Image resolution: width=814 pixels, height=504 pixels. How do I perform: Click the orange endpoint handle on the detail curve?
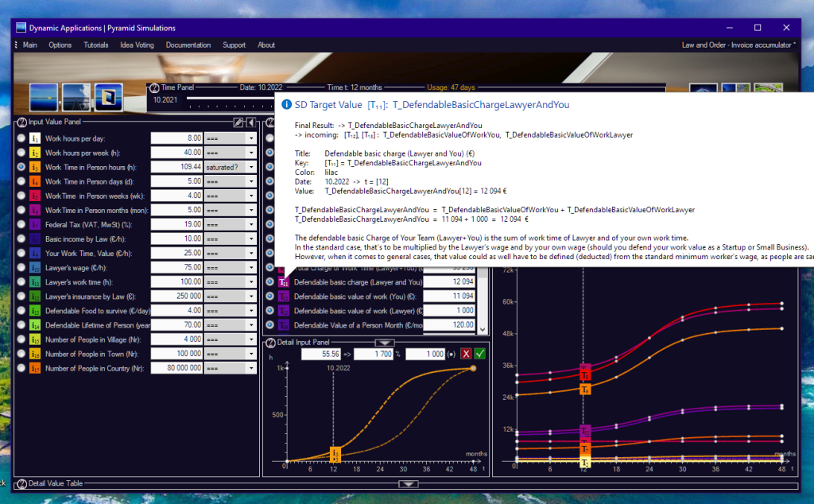(473, 368)
